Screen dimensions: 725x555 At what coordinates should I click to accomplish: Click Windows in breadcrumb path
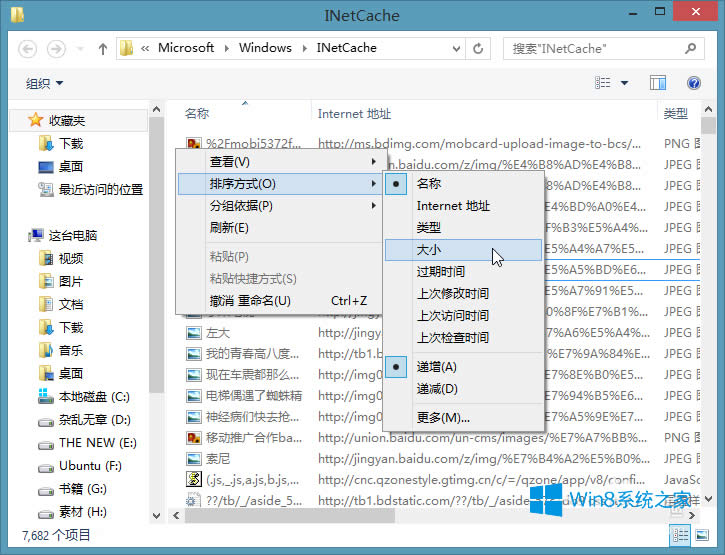click(x=265, y=48)
